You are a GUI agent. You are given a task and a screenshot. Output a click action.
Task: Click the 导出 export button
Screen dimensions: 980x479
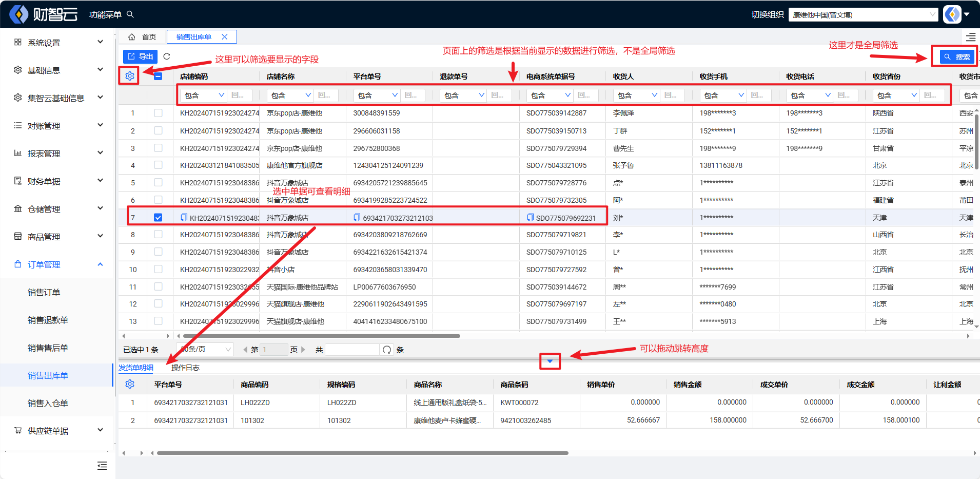point(140,56)
